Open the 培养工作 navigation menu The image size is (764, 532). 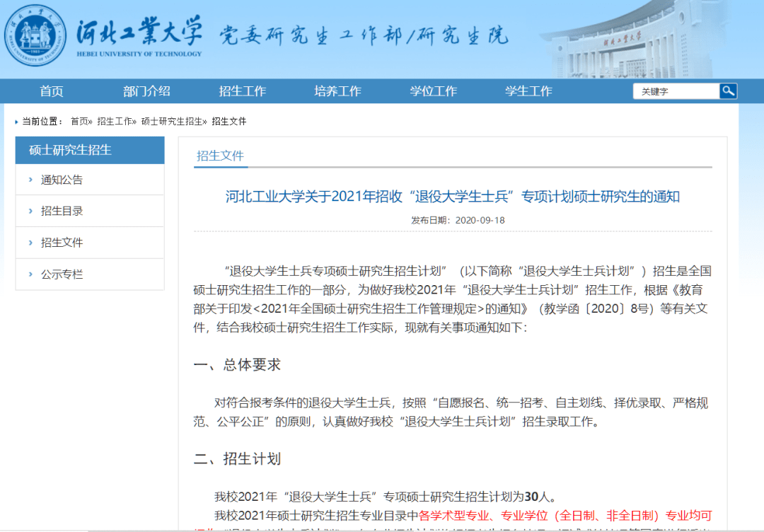pos(337,91)
